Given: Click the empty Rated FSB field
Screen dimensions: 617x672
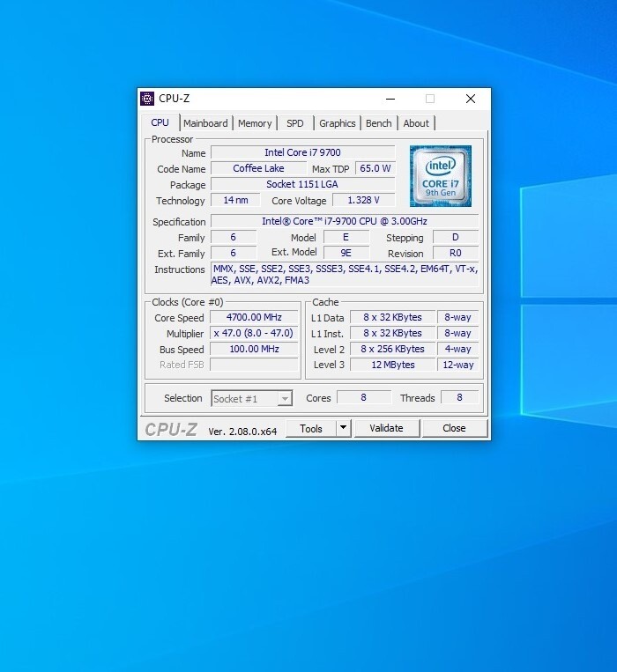Looking at the screenshot, I should 254,365.
